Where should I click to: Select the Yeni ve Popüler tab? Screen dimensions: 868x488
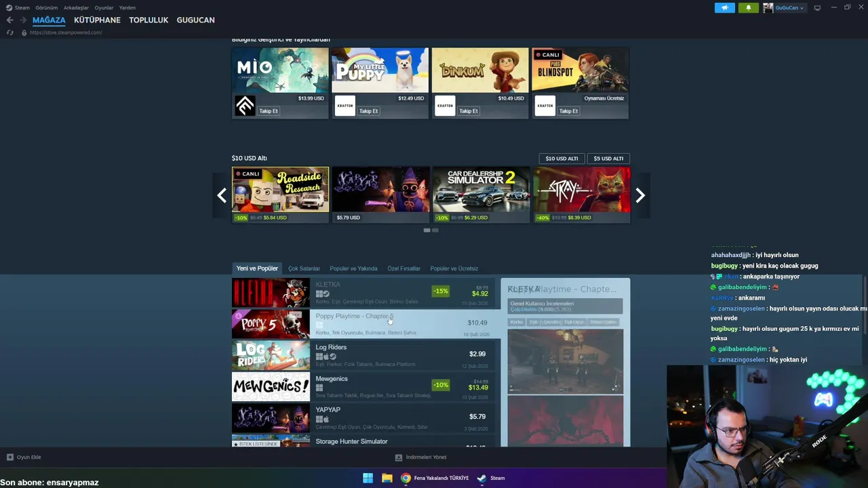pyautogui.click(x=257, y=268)
